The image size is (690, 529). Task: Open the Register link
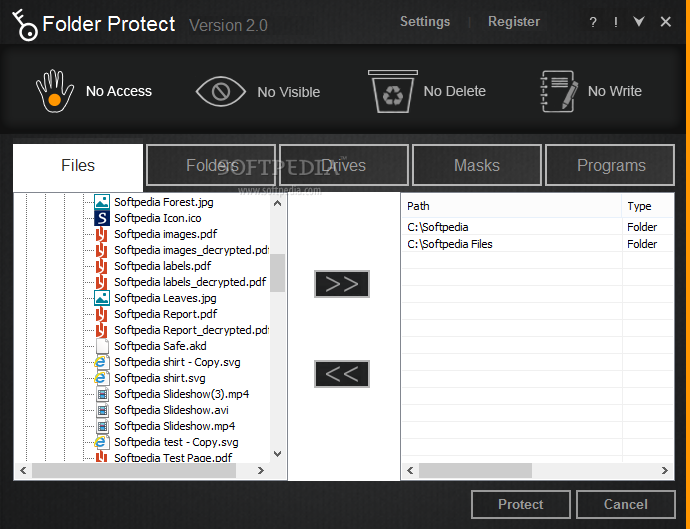click(514, 22)
